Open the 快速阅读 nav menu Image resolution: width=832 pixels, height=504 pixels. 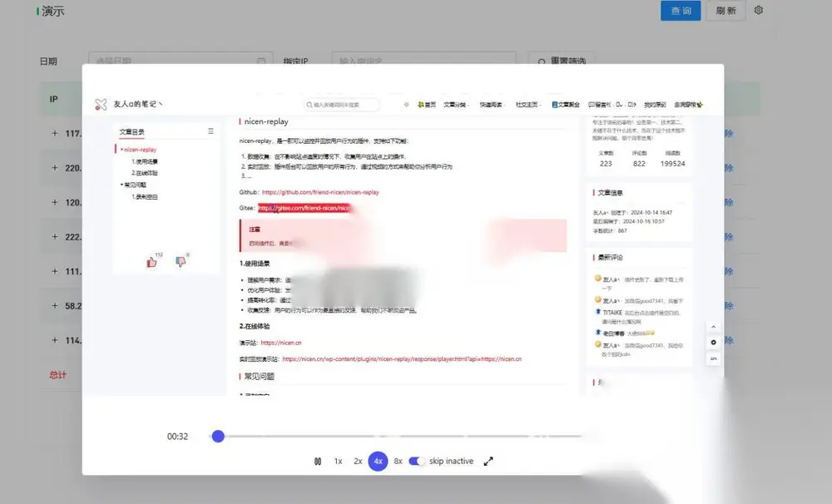[493, 105]
